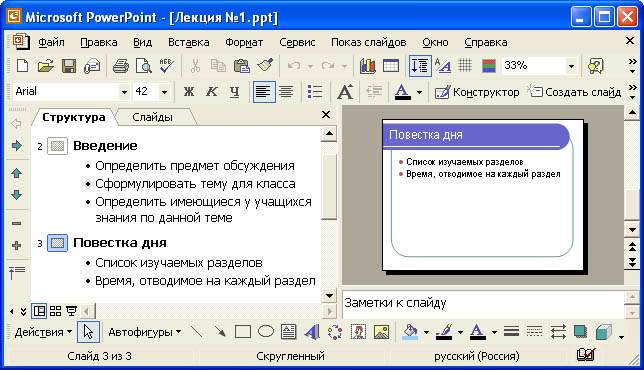Click the Save floppy disk icon
This screenshot has width=644, height=370.
(69, 66)
